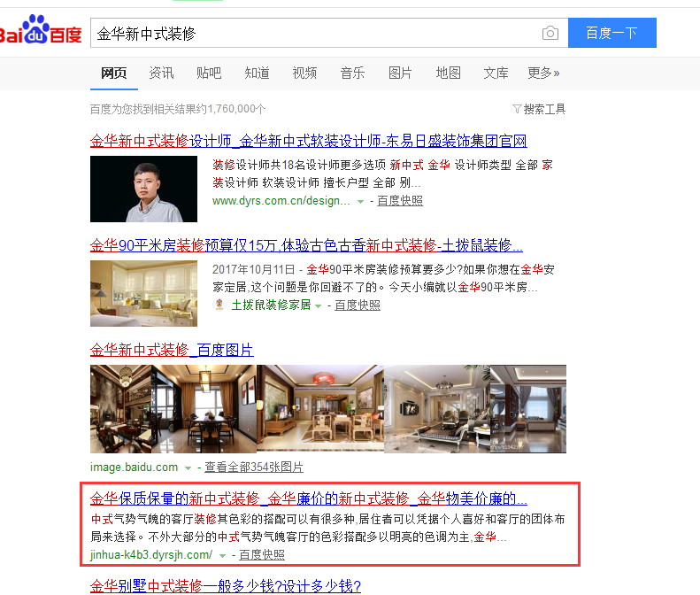Open the Baidu logo homepage
The image size is (700, 595).
[x=41, y=30]
